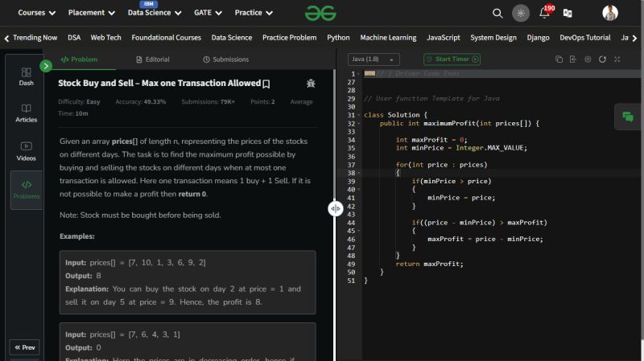Viewport: 644px width, 361px height.
Task: Switch to the Submissions tab
Action: point(226,59)
